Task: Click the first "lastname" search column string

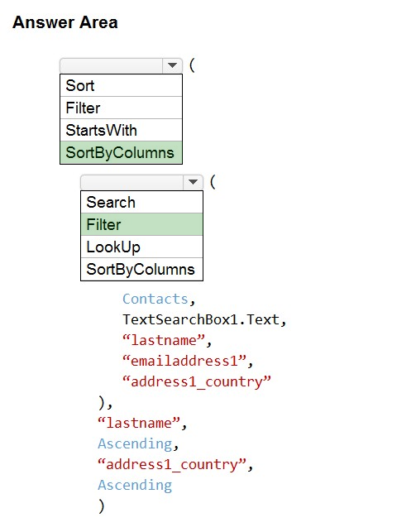Action: coord(164,340)
